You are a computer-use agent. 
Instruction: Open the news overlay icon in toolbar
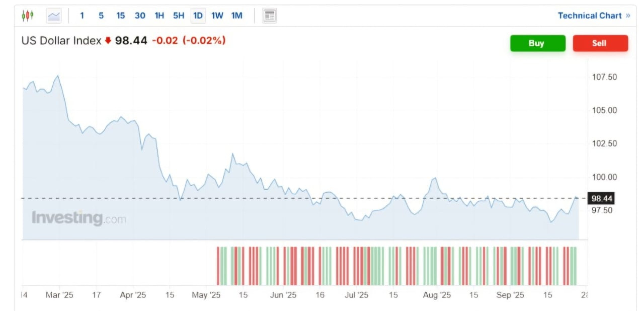click(269, 16)
